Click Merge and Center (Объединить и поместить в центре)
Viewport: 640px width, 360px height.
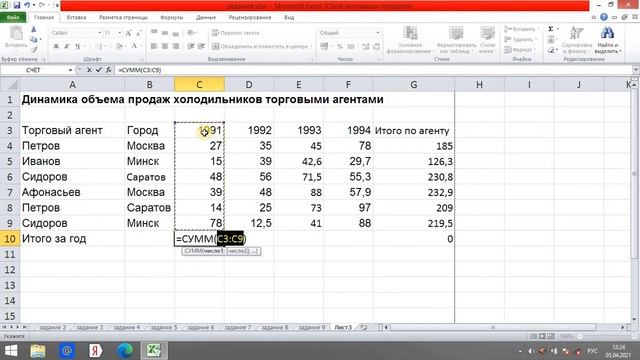tap(262, 47)
